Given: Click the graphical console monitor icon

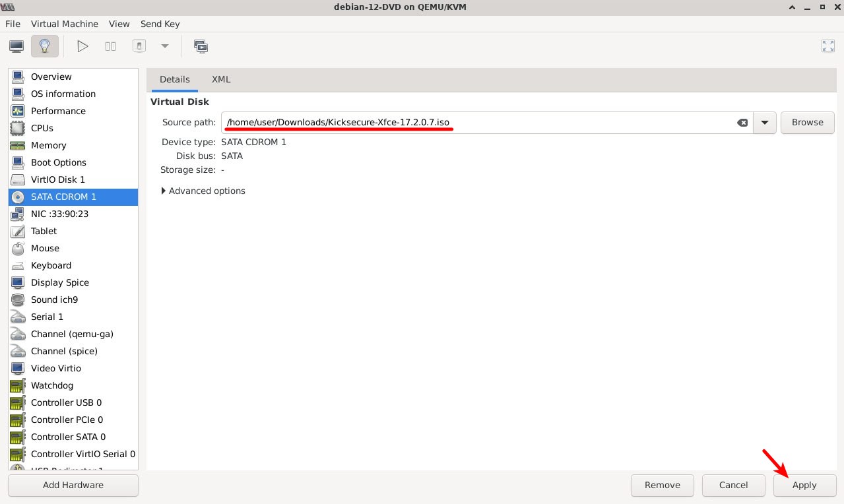Looking at the screenshot, I should coord(16,46).
